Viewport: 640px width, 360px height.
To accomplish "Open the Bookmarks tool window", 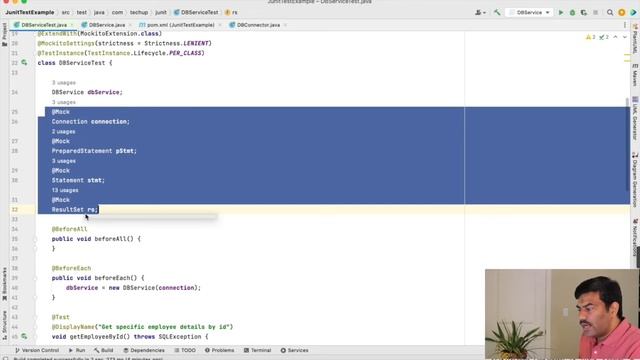I will tap(4, 284).
